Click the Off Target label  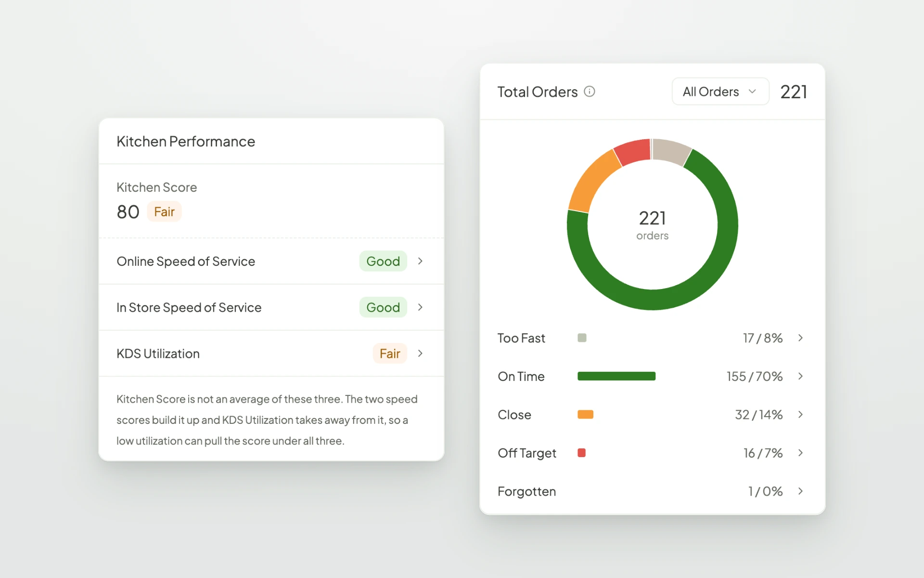point(527,453)
